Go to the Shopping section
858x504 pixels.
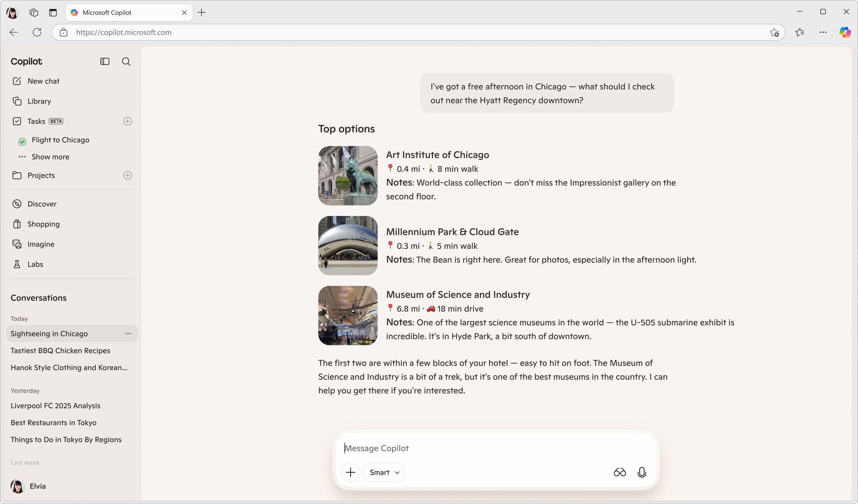pyautogui.click(x=43, y=224)
